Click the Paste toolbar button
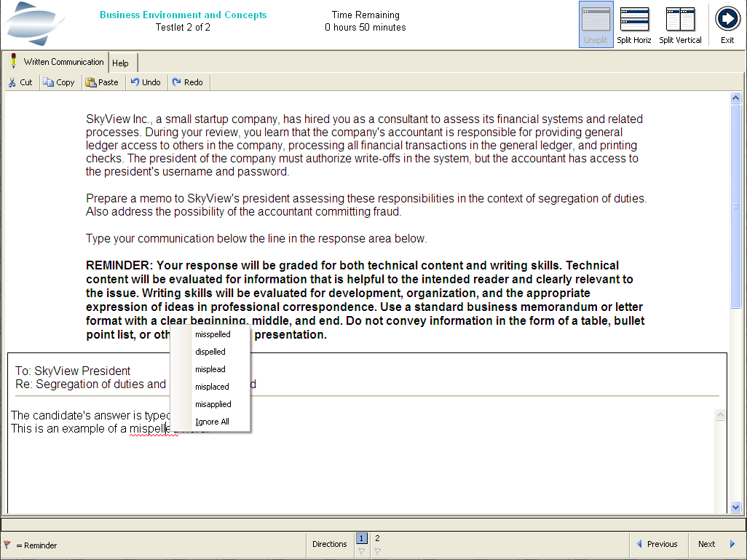This screenshot has width=747, height=560. click(x=102, y=82)
